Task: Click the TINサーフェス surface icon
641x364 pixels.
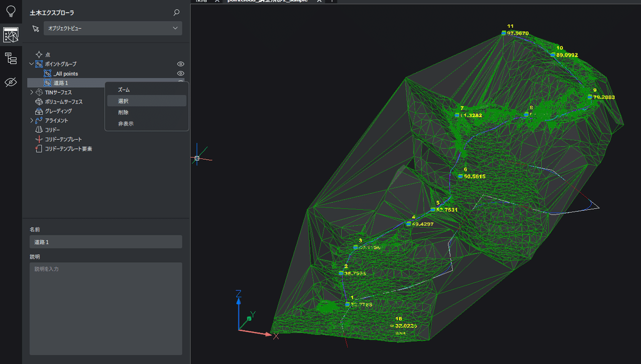Action: tap(38, 92)
